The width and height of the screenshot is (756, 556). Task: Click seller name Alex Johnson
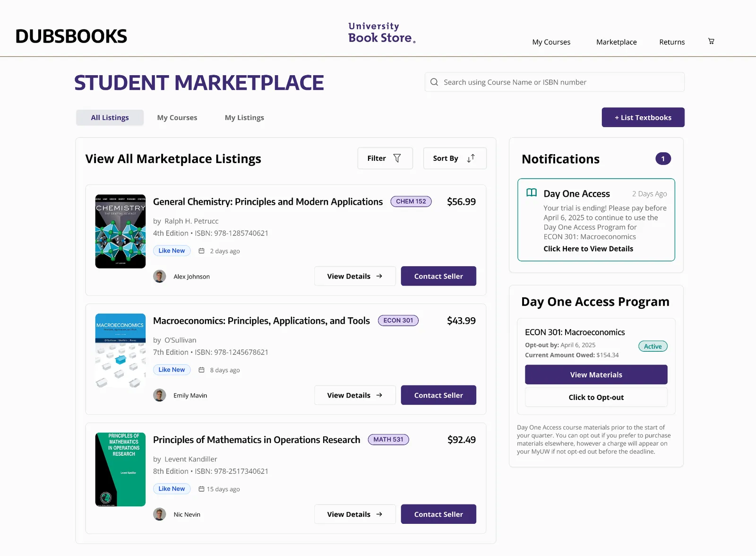[191, 277]
